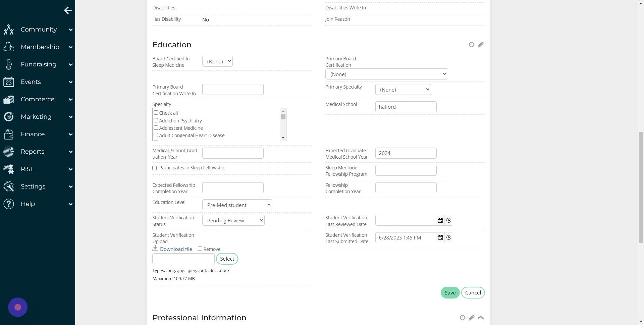Click the RiSE puzzle icon
644x325 pixels.
coord(9,169)
